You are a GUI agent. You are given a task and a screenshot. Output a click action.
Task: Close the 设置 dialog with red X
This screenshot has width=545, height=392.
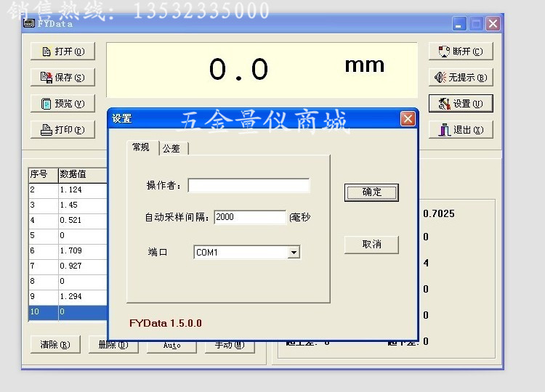click(408, 119)
